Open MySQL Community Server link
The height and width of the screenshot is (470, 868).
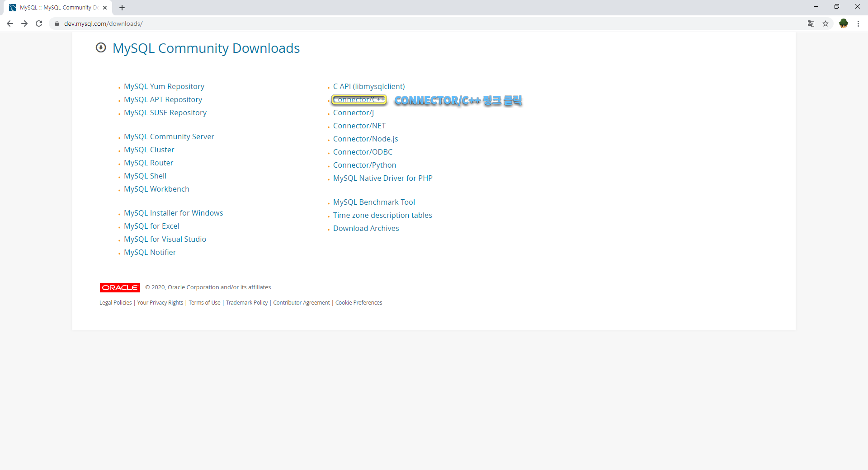(169, 136)
